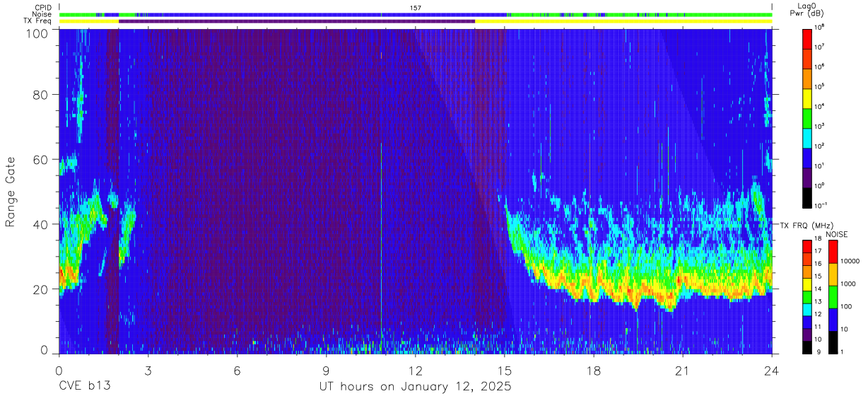
Task: Click the Noise row label
Action: [42, 14]
